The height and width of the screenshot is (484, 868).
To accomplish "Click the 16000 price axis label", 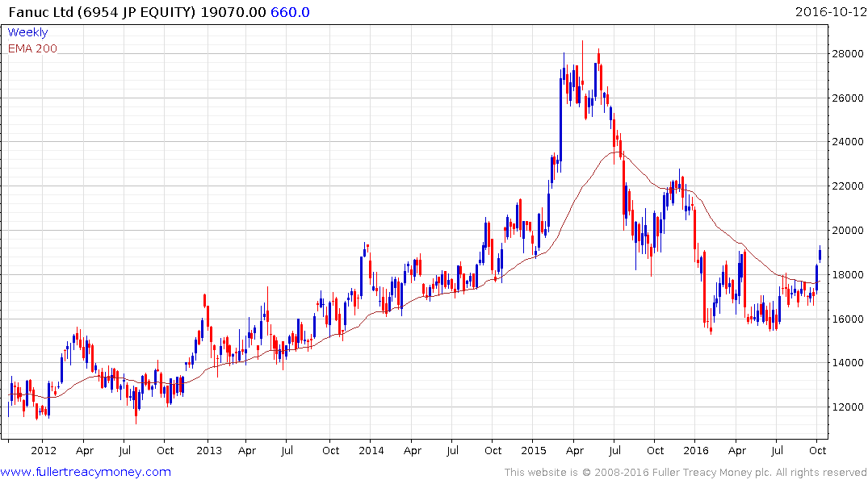I will [848, 319].
